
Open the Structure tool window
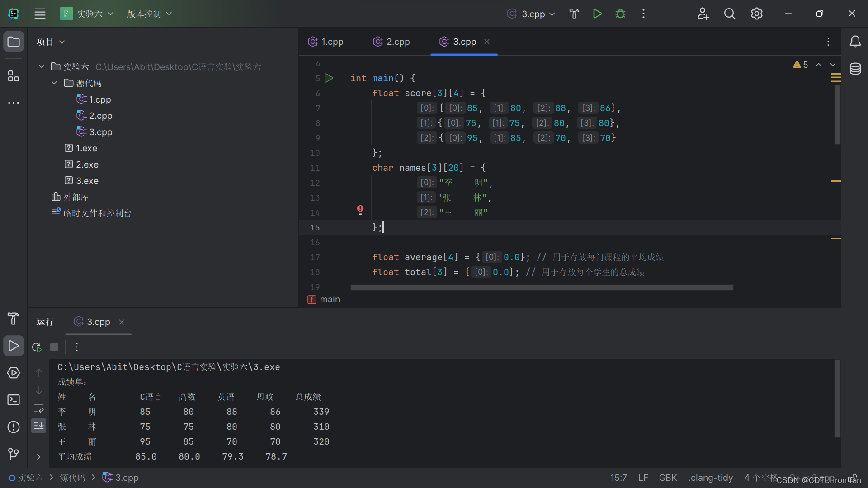14,76
